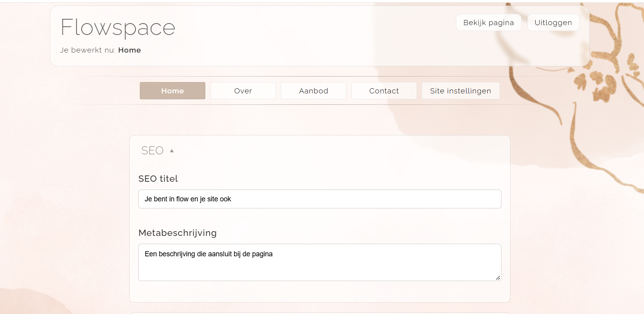This screenshot has height=314, width=644.
Task: Go to the Aanbod tab
Action: click(313, 91)
